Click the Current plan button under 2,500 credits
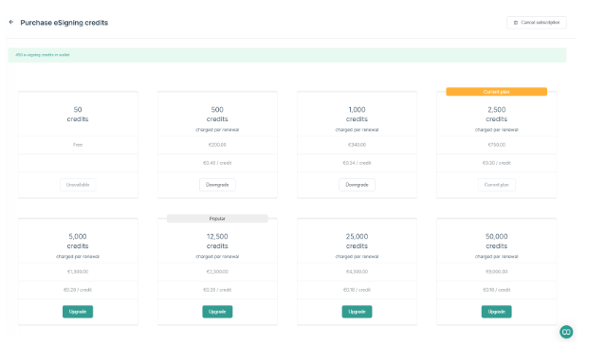The image size is (606, 364). tap(496, 185)
